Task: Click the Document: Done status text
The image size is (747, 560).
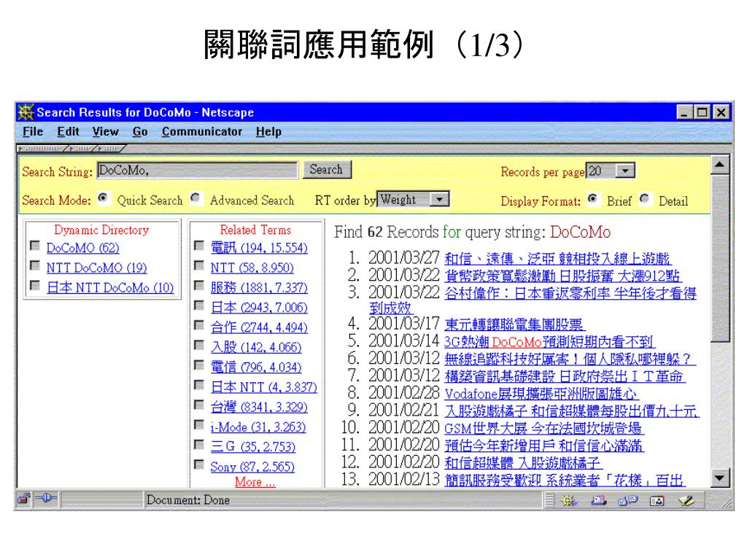Action: pos(187,500)
